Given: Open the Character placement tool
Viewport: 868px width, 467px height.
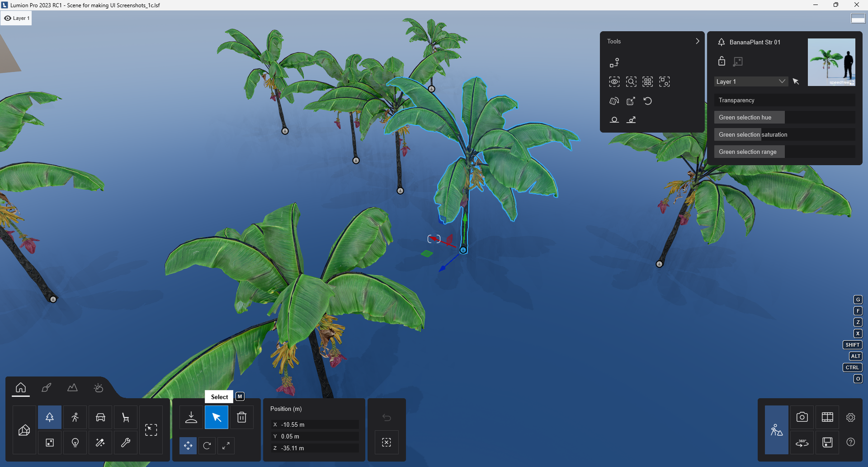Looking at the screenshot, I should pyautogui.click(x=75, y=417).
